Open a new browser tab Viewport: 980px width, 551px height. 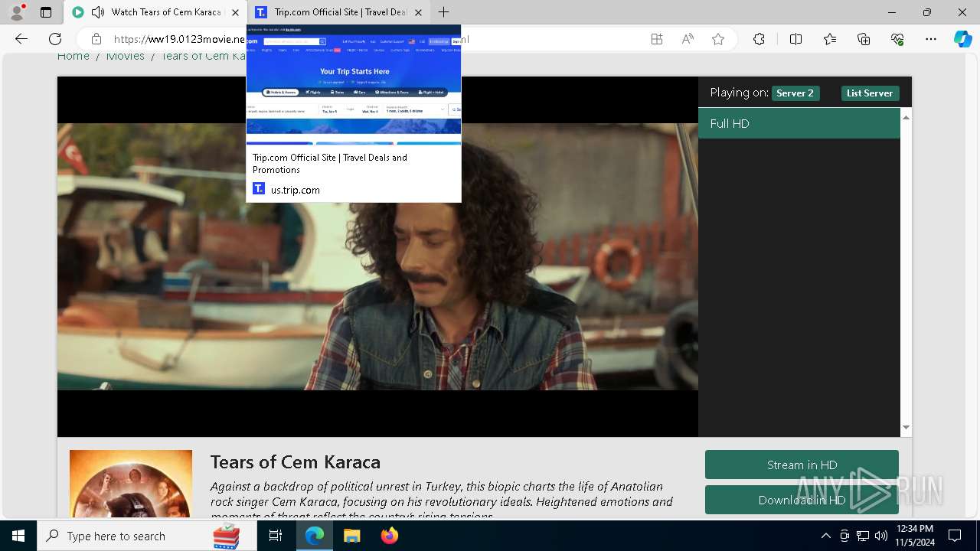click(444, 12)
